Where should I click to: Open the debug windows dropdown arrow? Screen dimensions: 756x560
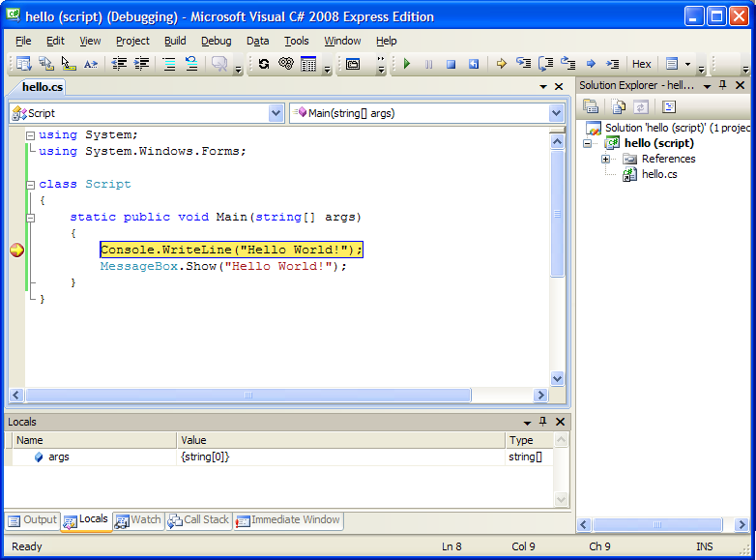click(x=688, y=64)
